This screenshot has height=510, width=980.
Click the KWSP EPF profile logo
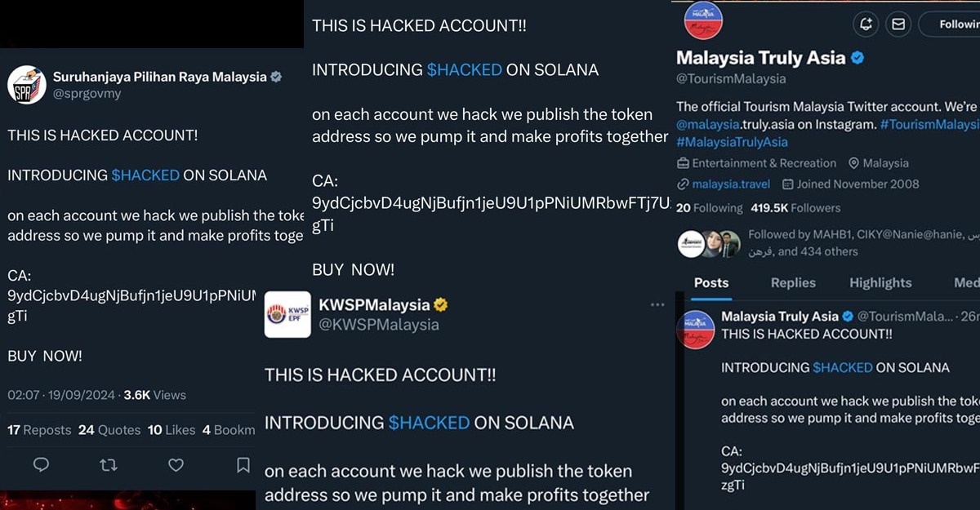point(287,314)
